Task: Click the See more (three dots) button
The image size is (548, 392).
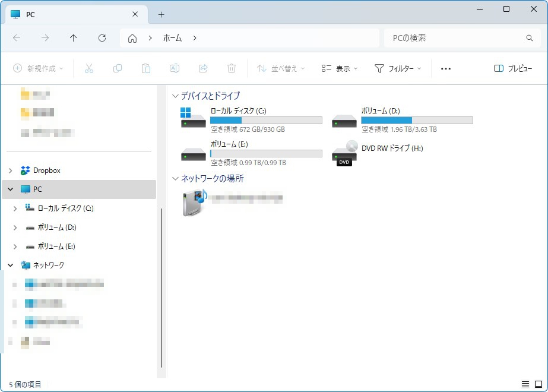Action: (x=446, y=69)
